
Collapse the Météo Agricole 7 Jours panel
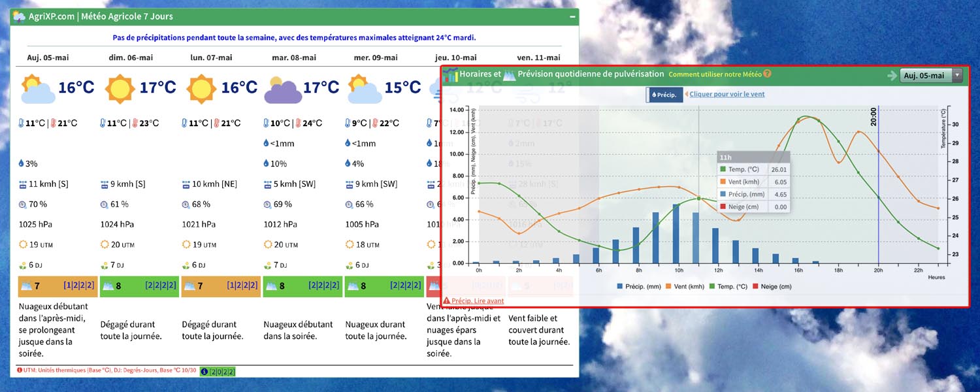point(572,16)
